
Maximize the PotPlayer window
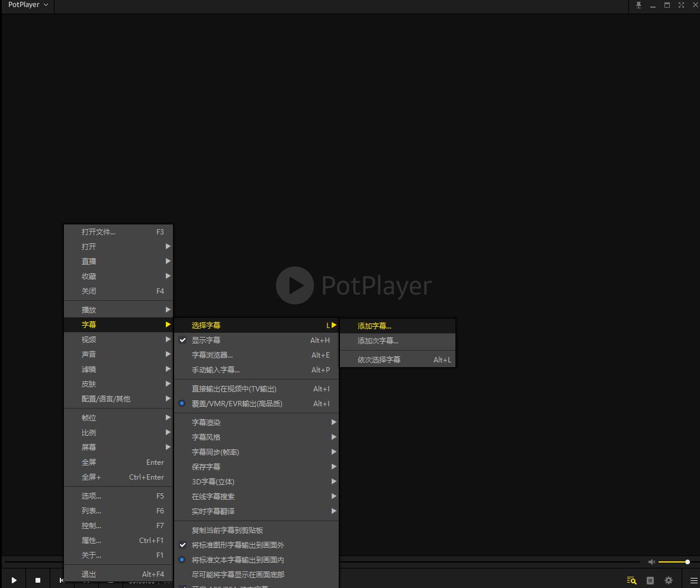(x=667, y=5)
